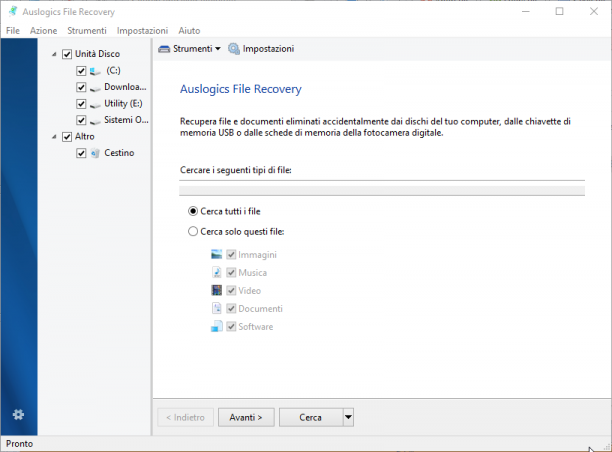The width and height of the screenshot is (612, 452).
Task: Toggle the Documenti file type checkbox
Action: [x=231, y=308]
